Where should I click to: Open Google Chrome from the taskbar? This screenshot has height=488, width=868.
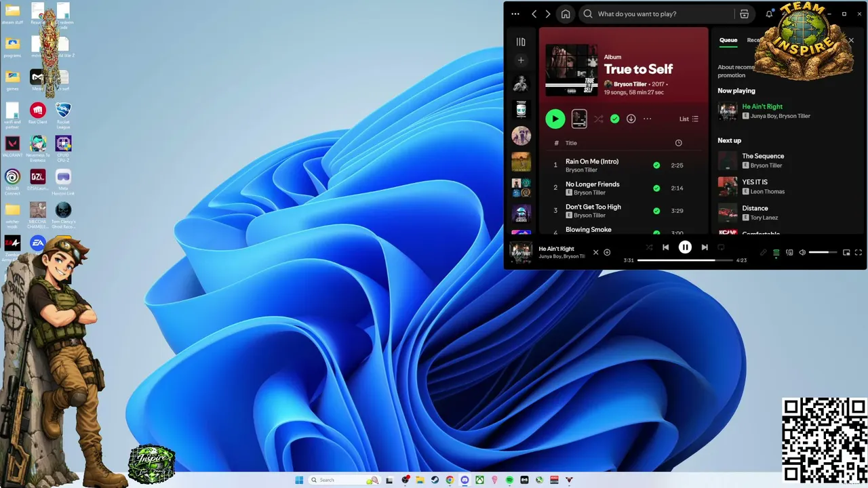click(x=450, y=480)
